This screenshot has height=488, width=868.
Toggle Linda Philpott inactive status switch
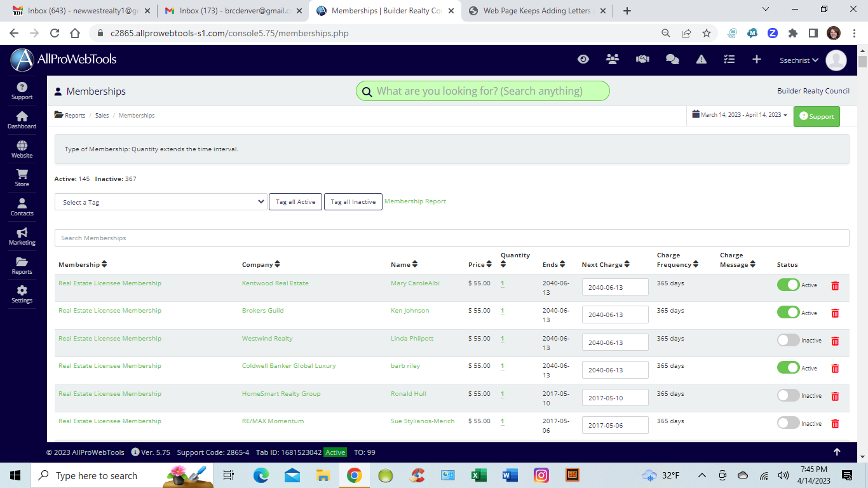tap(788, 340)
